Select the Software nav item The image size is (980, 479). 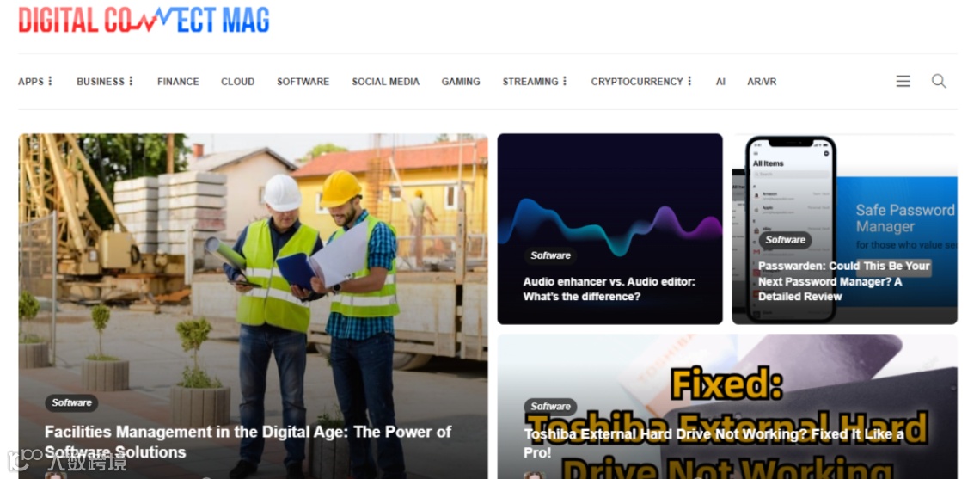pyautogui.click(x=303, y=82)
